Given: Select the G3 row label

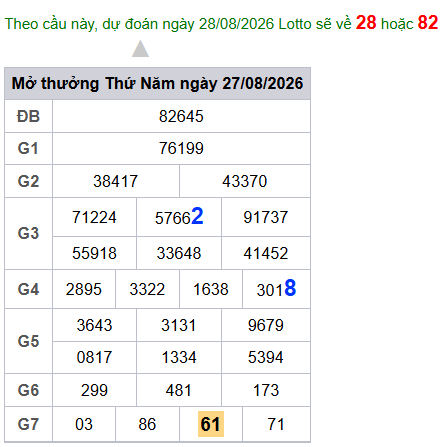Looking at the screenshot, I should coord(28,233).
